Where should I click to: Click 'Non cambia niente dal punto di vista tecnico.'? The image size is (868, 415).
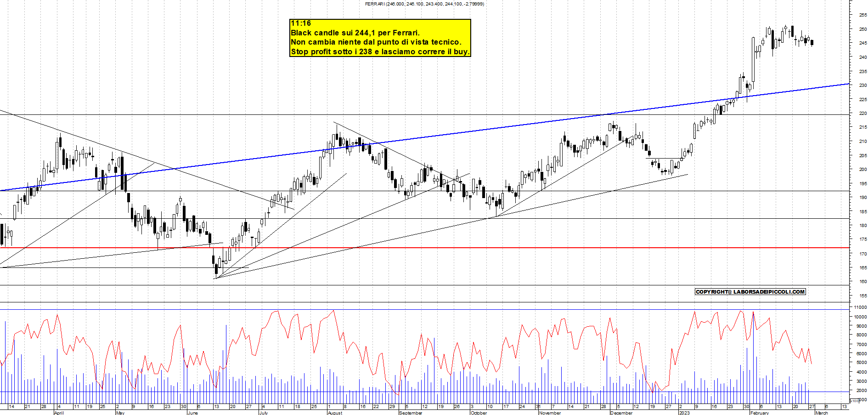click(376, 42)
